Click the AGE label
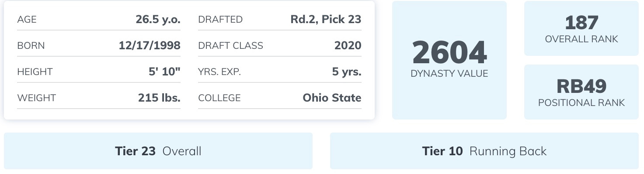The width and height of the screenshot is (644, 174). click(27, 20)
